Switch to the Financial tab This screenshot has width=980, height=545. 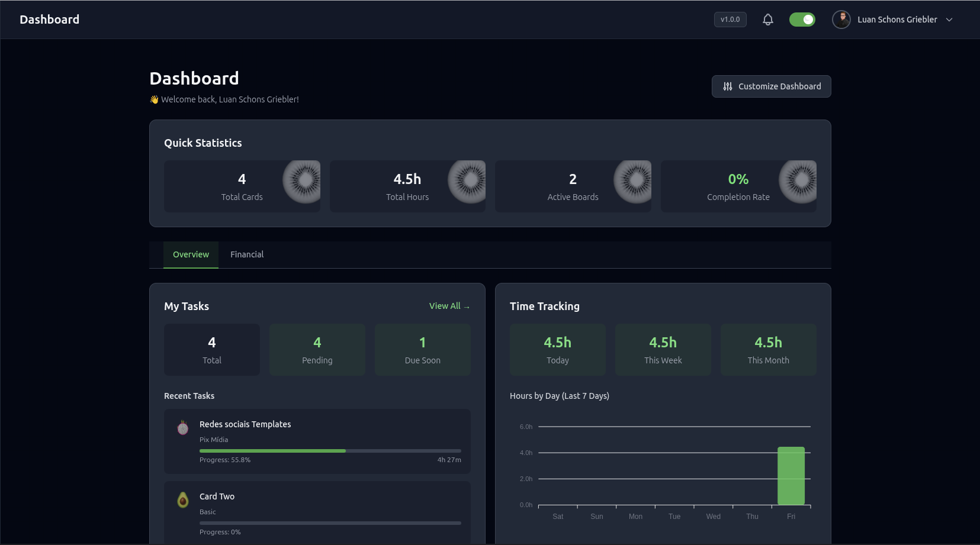247,254
